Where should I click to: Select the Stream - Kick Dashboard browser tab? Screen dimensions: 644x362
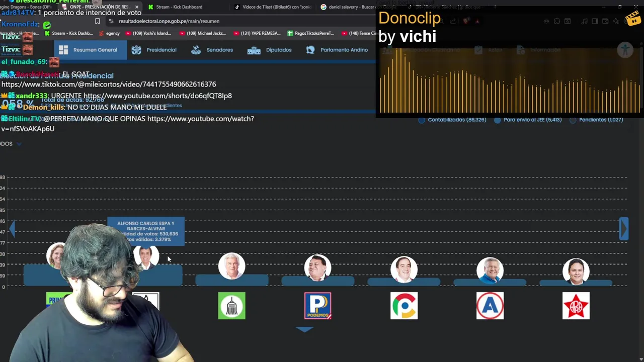[179, 7]
